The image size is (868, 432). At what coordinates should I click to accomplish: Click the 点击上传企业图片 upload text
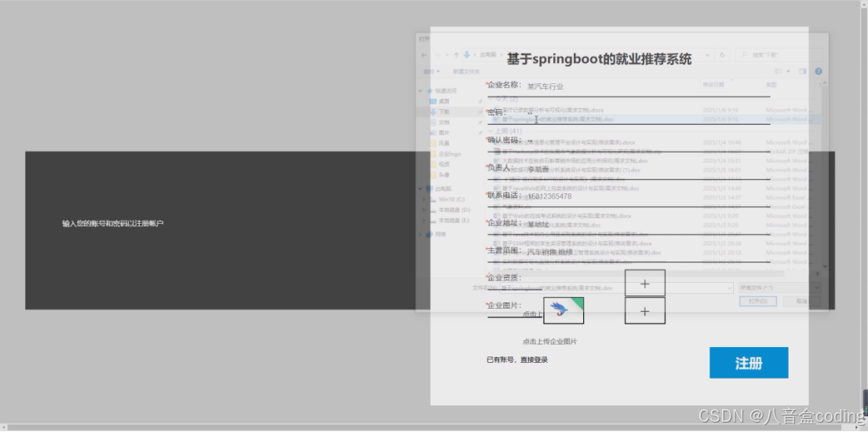tap(549, 342)
